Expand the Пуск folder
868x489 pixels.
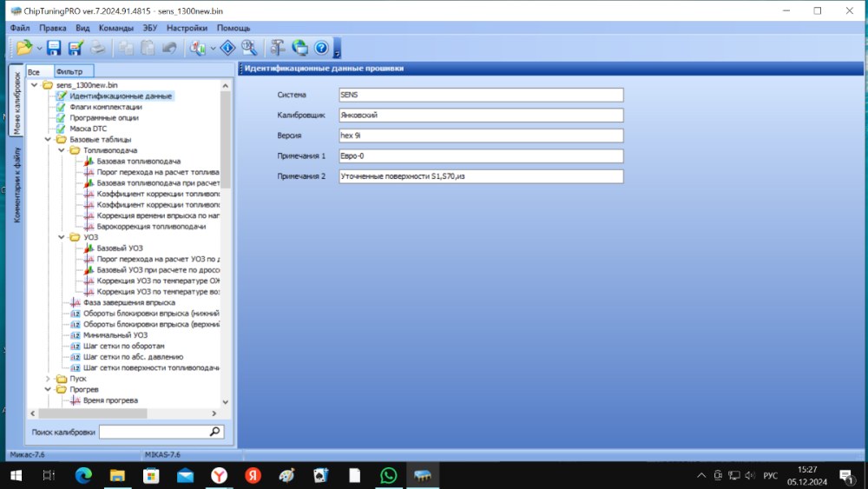[x=48, y=379]
